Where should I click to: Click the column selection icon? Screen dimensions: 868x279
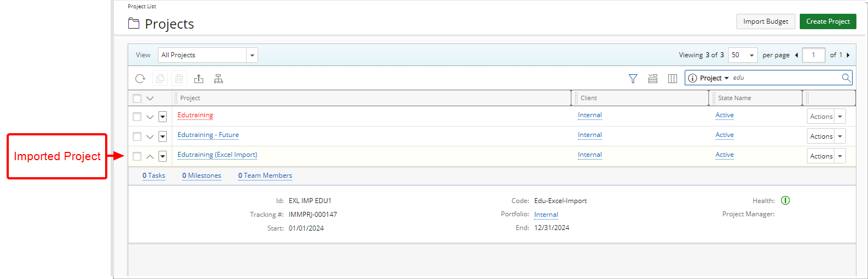pyautogui.click(x=672, y=79)
